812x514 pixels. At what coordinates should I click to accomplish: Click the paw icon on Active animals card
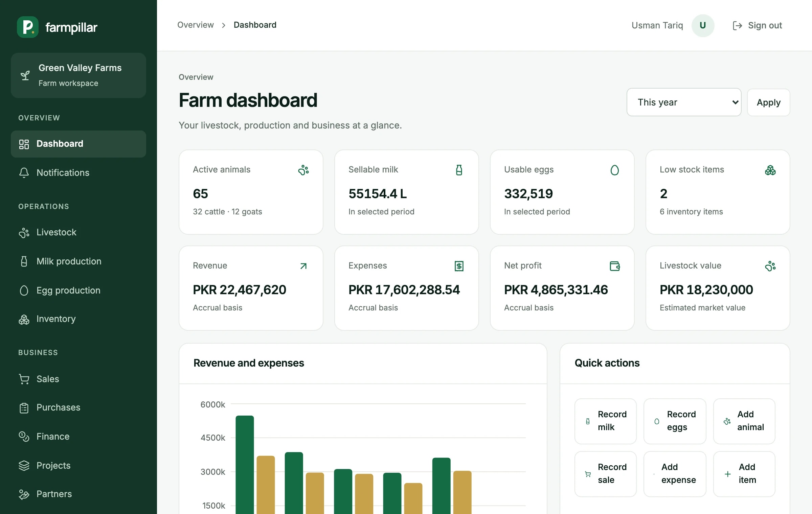point(303,170)
